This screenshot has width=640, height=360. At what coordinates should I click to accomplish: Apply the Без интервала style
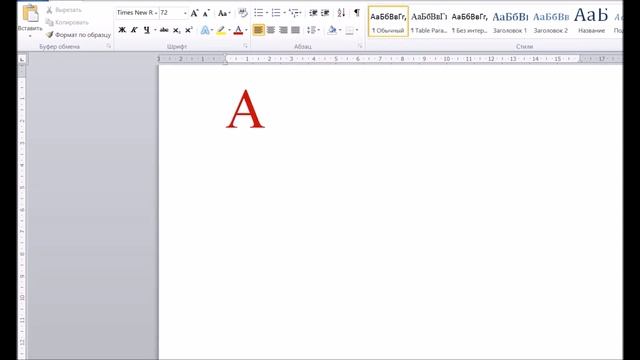click(x=469, y=22)
